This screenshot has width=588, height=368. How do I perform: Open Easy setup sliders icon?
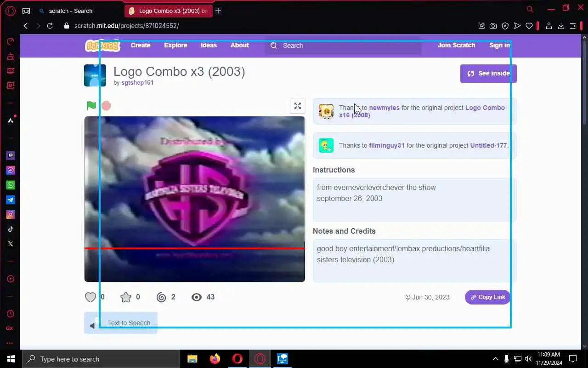point(573,26)
